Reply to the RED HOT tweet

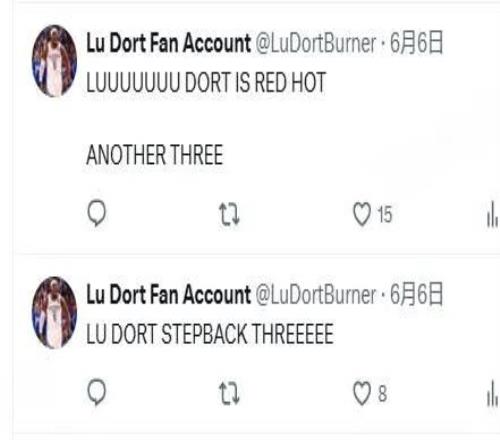[97, 213]
